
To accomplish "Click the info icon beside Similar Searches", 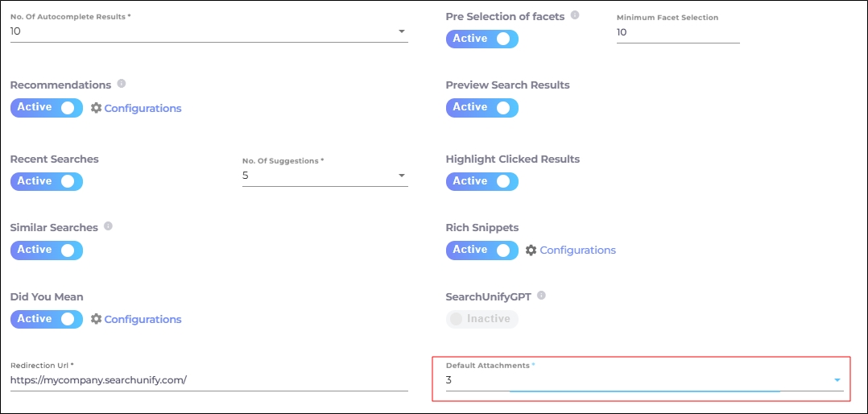I will tap(108, 226).
